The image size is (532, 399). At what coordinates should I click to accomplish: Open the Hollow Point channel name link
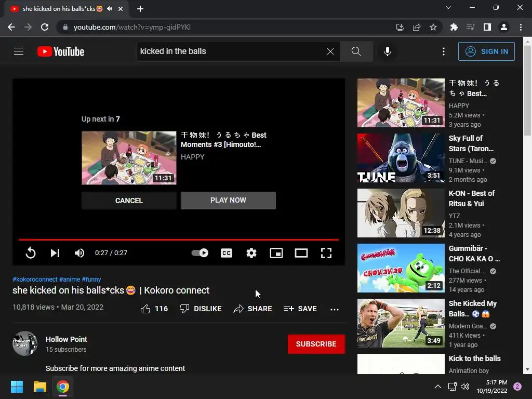[x=66, y=339]
